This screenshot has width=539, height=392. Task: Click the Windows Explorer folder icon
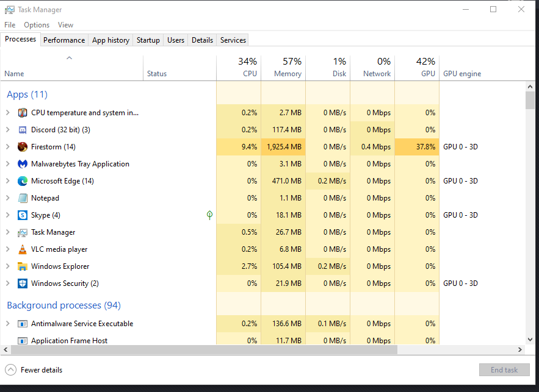pyautogui.click(x=23, y=266)
